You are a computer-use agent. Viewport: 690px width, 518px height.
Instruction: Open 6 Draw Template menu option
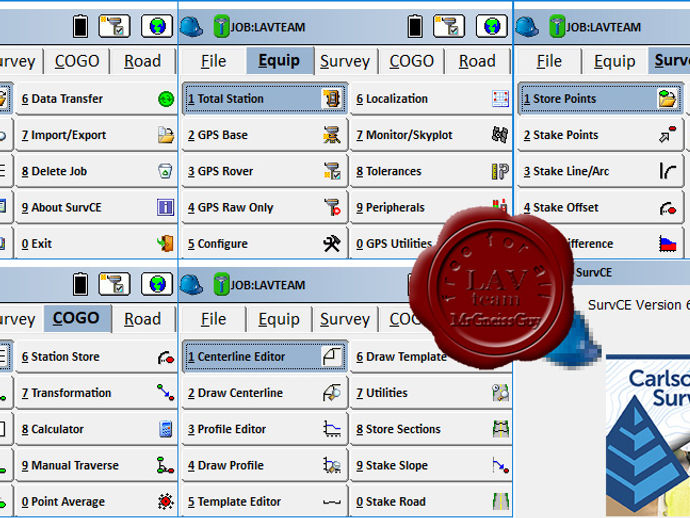point(431,356)
